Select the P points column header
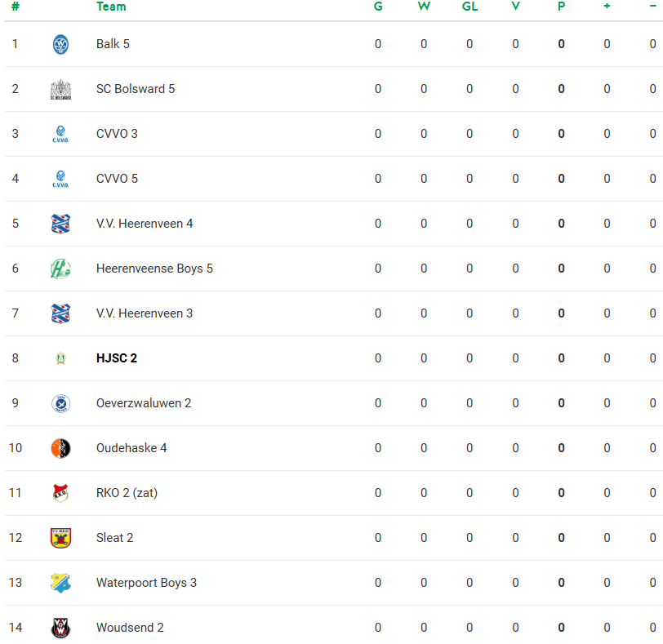The height and width of the screenshot is (644, 663). [x=561, y=7]
